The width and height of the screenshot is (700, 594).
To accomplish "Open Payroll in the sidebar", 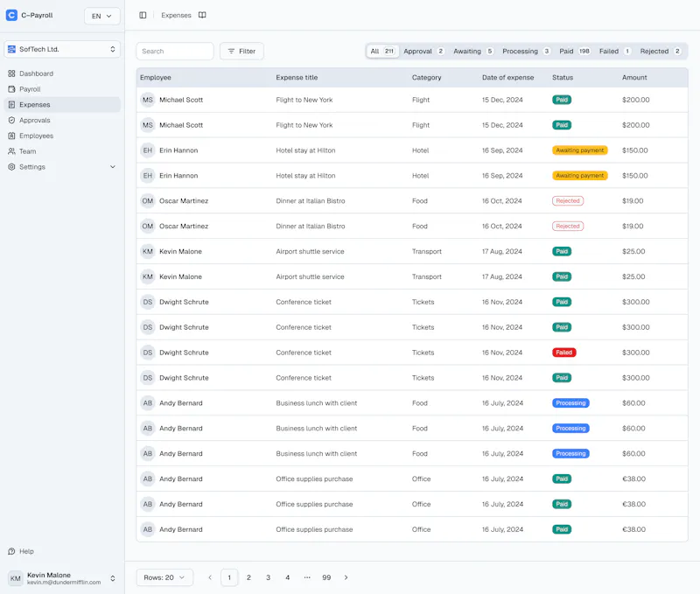I will [x=62, y=89].
